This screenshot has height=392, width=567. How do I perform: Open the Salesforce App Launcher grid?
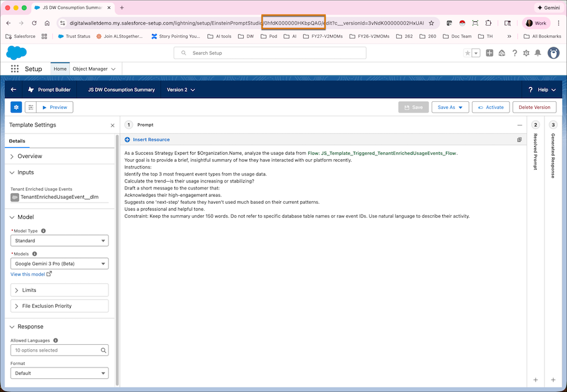click(15, 69)
